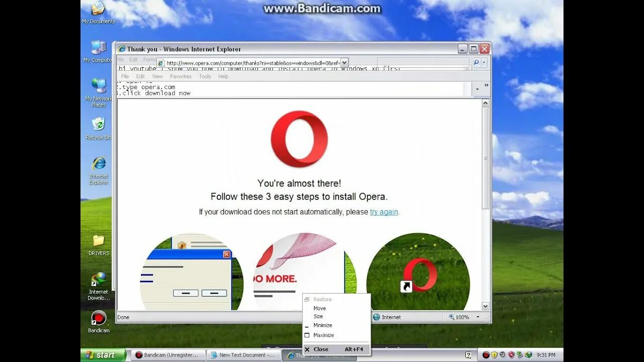Select the Internet Explorer desktop shortcut
The height and width of the screenshot is (362, 644).
pos(99,170)
